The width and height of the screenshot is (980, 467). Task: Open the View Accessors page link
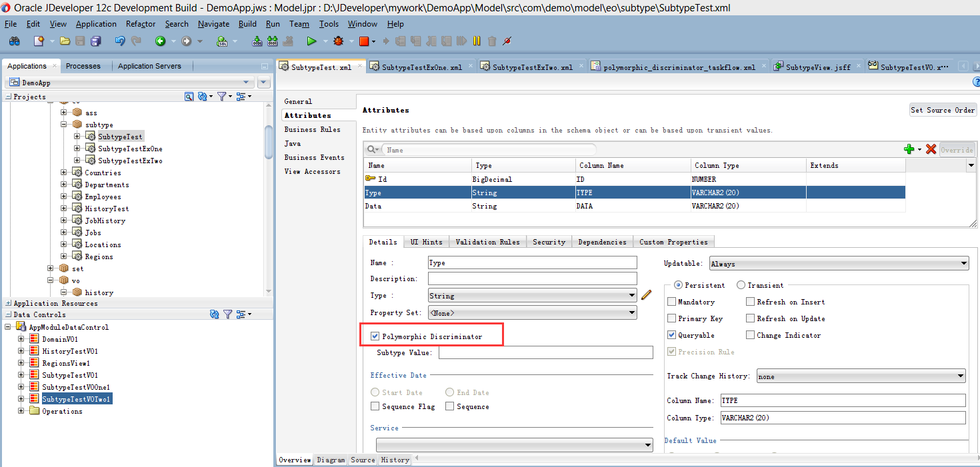(312, 171)
